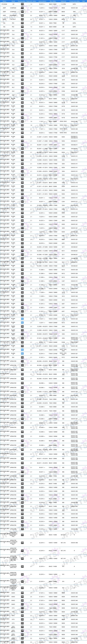Click the ON badge in the JEEP COMPASS 12.2010 row
Screen dimensions: 87x644
(x=22, y=8)
